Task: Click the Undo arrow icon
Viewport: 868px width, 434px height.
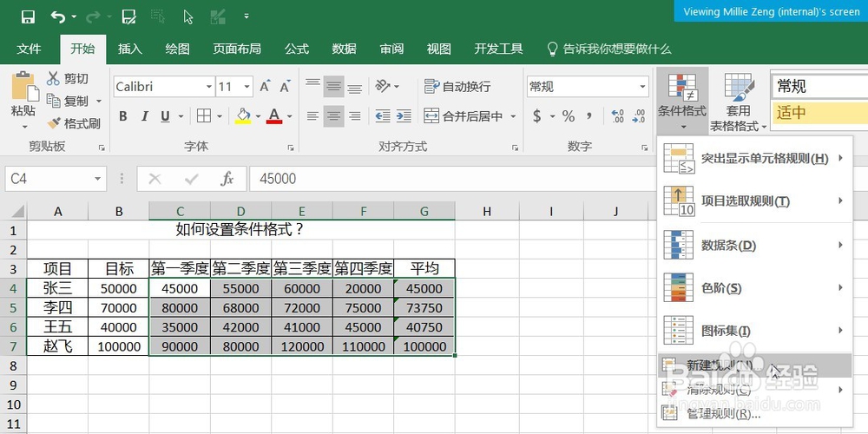Action: coord(57,16)
